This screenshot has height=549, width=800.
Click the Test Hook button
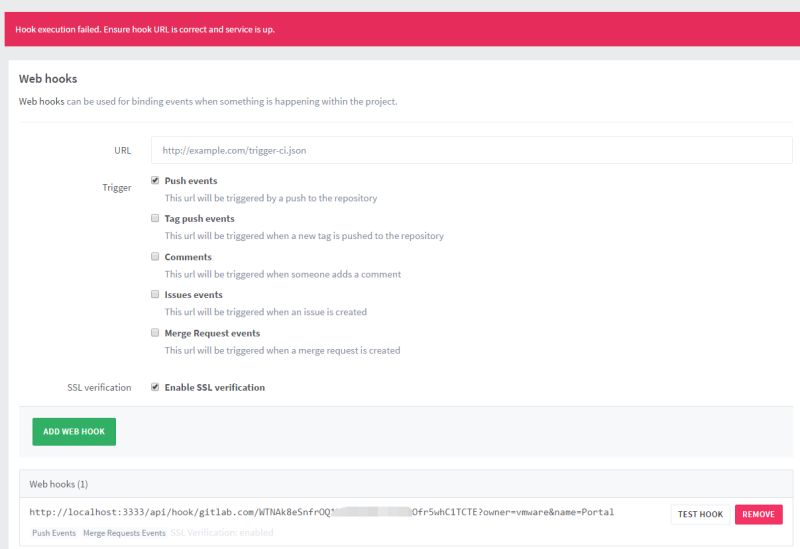click(700, 514)
